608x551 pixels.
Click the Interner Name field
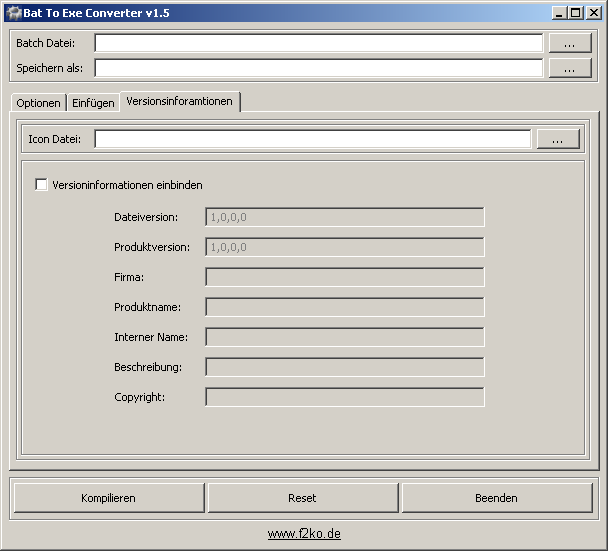pyautogui.click(x=345, y=337)
